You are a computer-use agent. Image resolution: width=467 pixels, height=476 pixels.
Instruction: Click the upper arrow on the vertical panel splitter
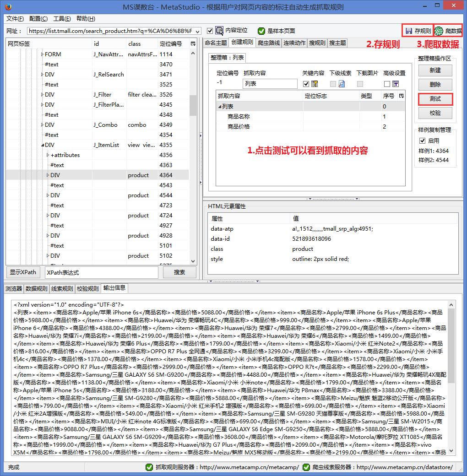(201, 135)
